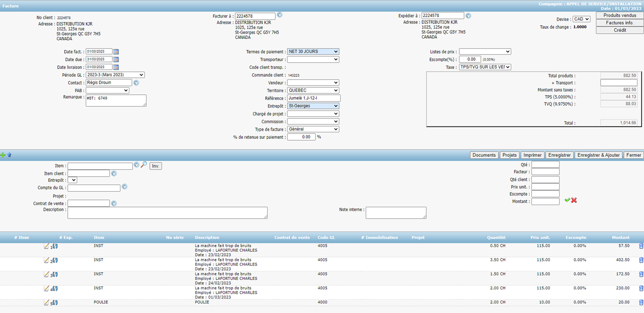The image size is (644, 313).
Task: Select the Crédit tab
Action: [619, 30]
